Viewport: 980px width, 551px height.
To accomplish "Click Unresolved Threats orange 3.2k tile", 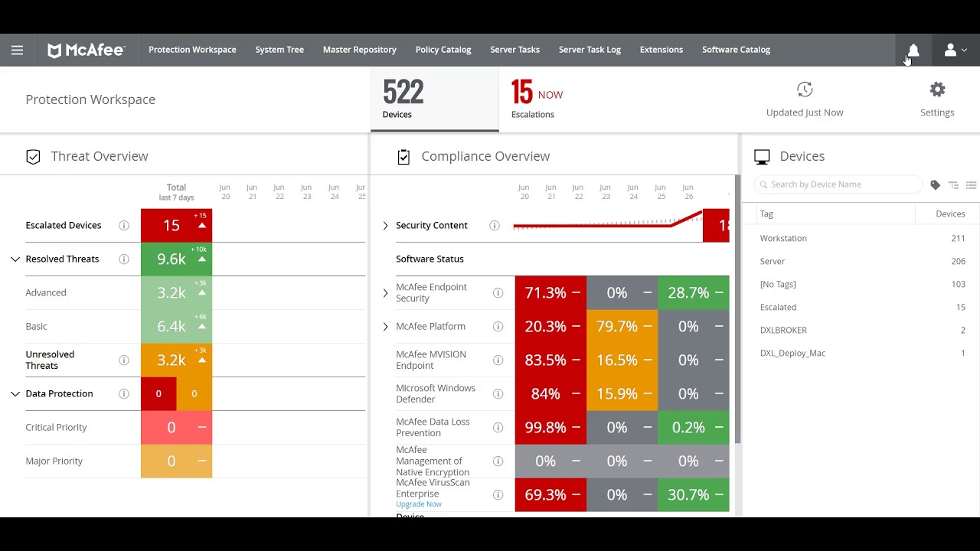I will coord(176,360).
